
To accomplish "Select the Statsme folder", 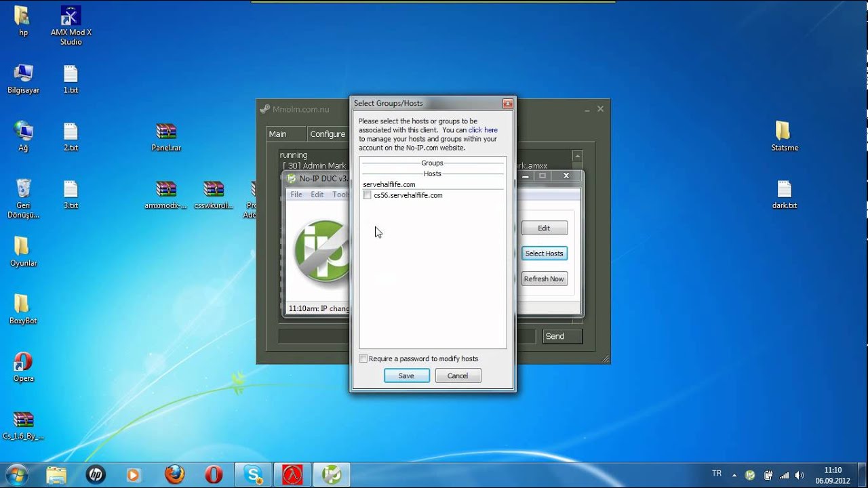I will coord(785,136).
